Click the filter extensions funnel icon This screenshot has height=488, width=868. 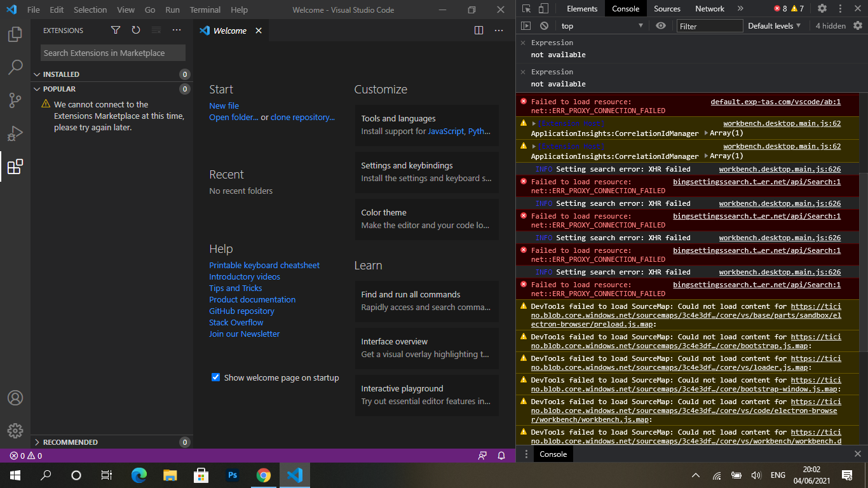116,30
